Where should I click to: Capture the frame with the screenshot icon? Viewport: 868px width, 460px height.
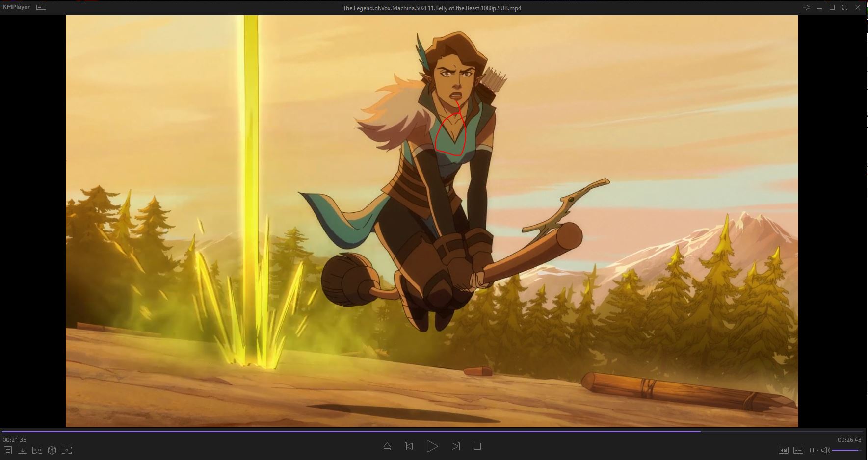(67, 450)
